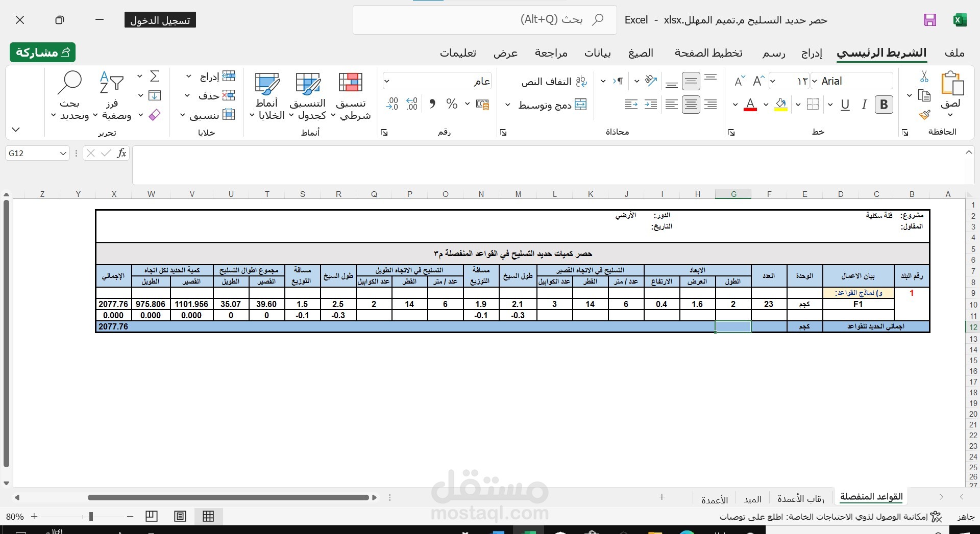Select the الأعمدة sheet tab

[x=715, y=500]
